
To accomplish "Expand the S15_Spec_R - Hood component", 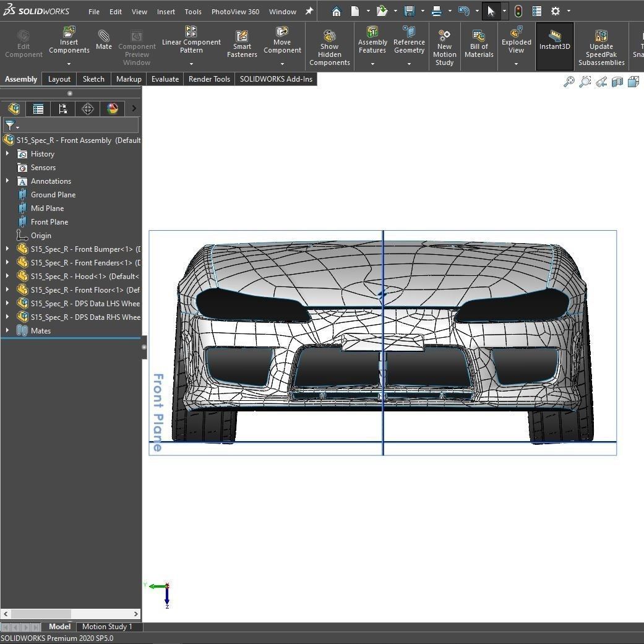I will point(7,276).
